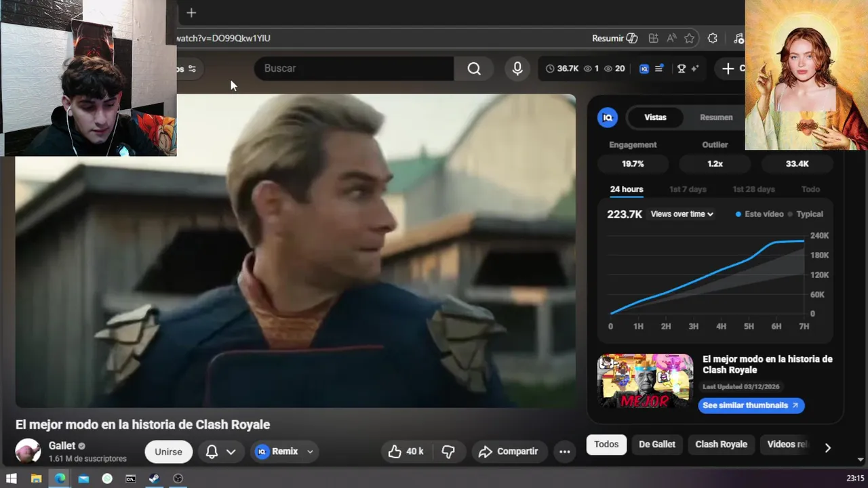Click the 1.61 M de suscriptores text
The height and width of the screenshot is (488, 868).
[87, 459]
